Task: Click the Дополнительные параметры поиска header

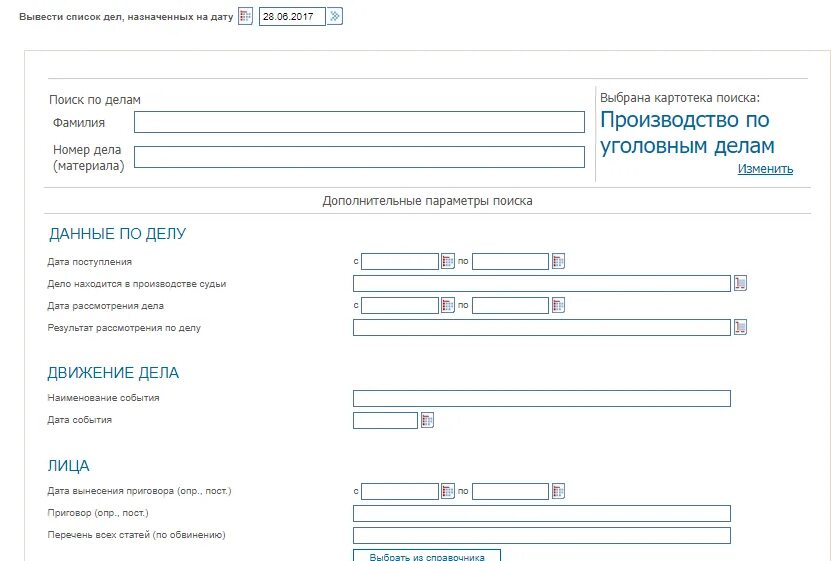Action: pyautogui.click(x=427, y=201)
